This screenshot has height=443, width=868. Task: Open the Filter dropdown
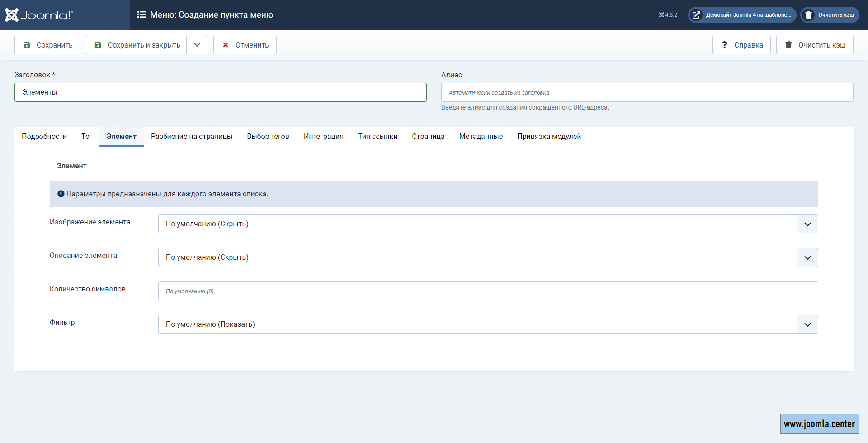488,324
